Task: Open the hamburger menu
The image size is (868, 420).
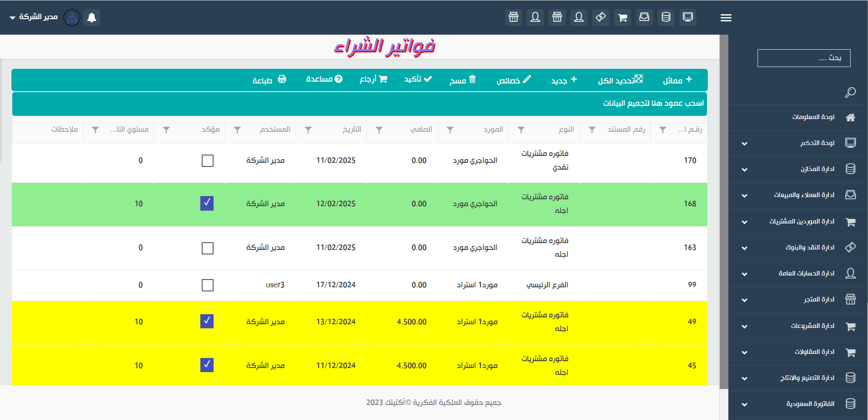Action: (x=726, y=18)
